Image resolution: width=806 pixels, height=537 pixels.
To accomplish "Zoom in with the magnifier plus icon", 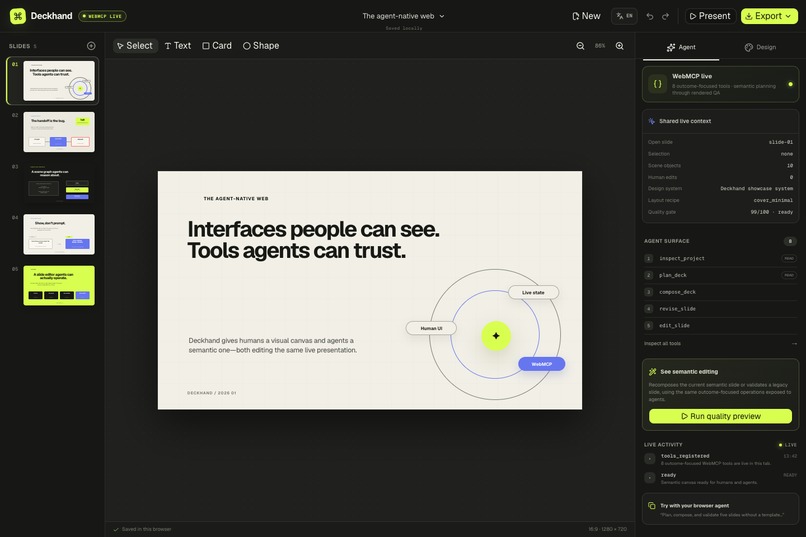I will 620,46.
